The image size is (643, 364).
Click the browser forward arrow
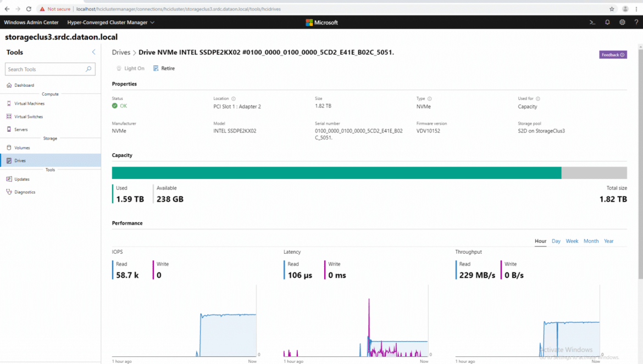click(18, 9)
